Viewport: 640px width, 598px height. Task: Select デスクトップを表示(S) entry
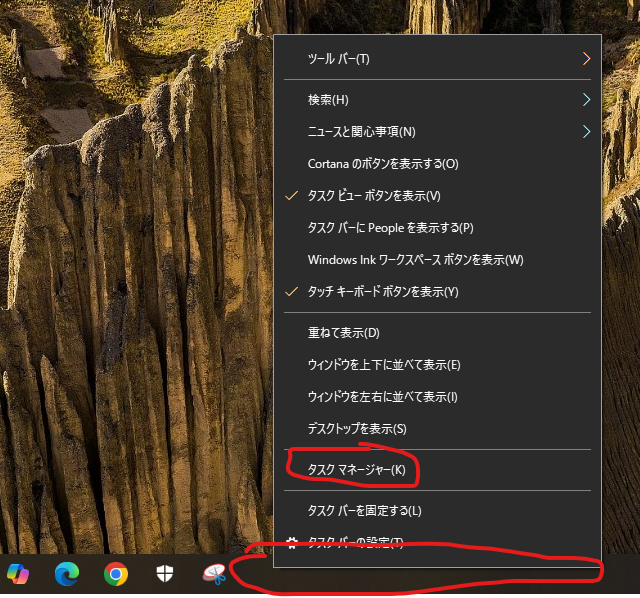(437, 429)
